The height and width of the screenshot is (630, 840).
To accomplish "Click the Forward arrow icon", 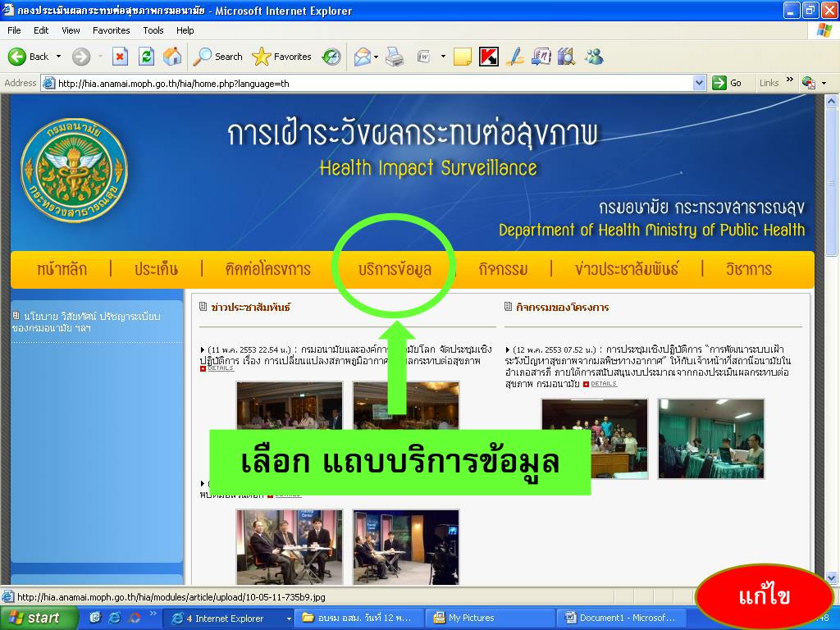I will 81,57.
